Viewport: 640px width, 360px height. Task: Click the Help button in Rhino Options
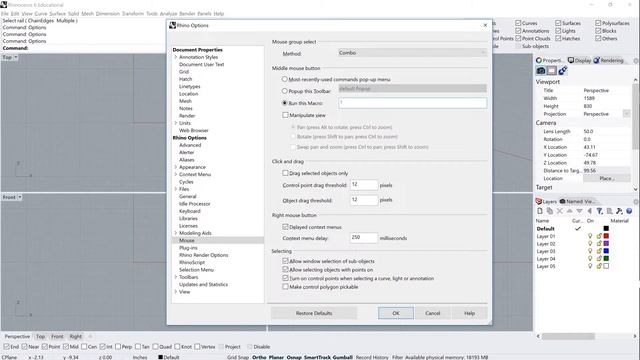469,313
